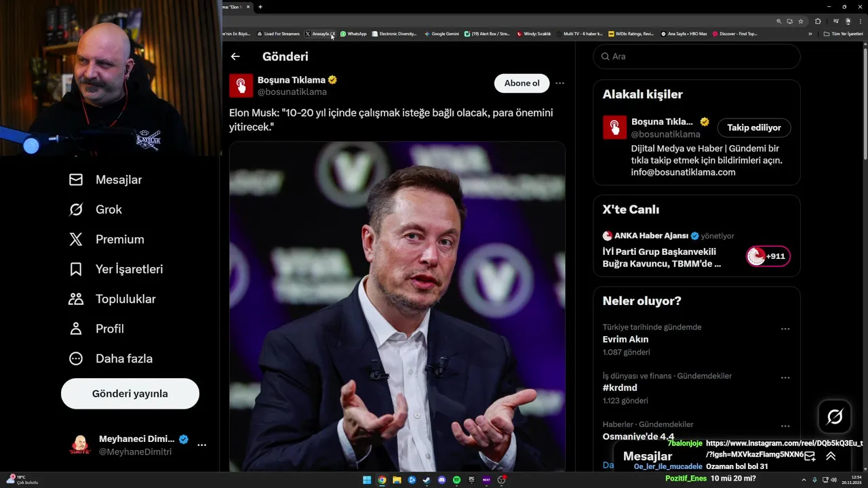Open Evrim Akın trending topic
Viewport: 868px width, 488px height.
click(x=625, y=340)
